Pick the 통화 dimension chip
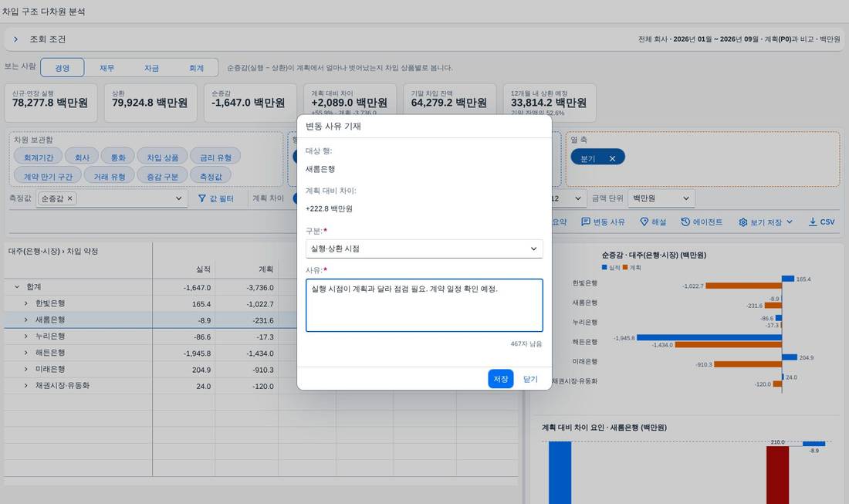The image size is (849, 504). click(x=118, y=157)
